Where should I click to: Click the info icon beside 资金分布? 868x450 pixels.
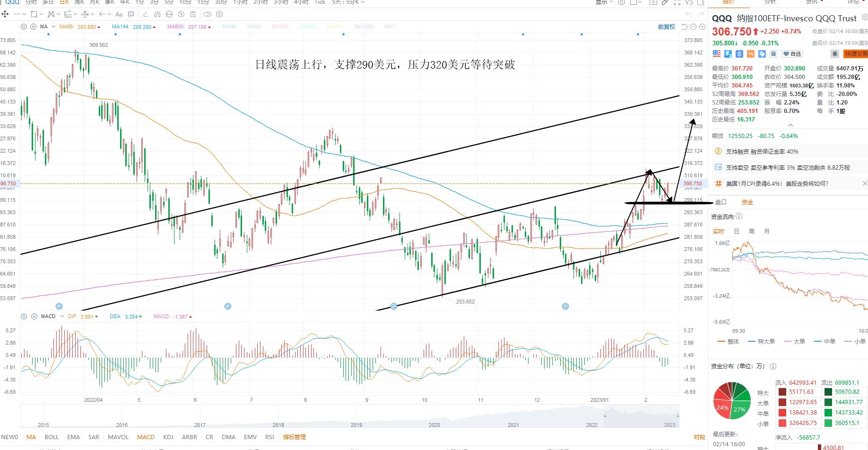(773, 366)
